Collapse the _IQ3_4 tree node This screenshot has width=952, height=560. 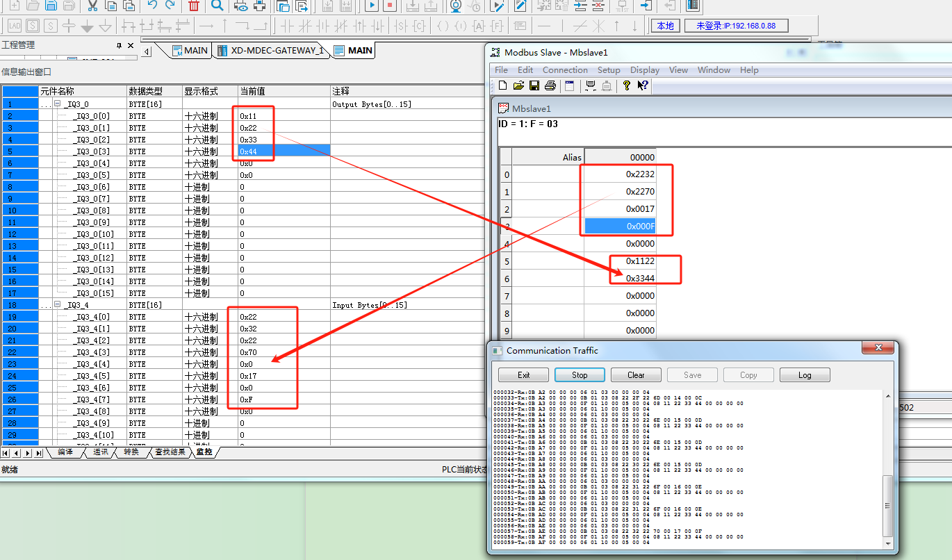click(x=58, y=305)
